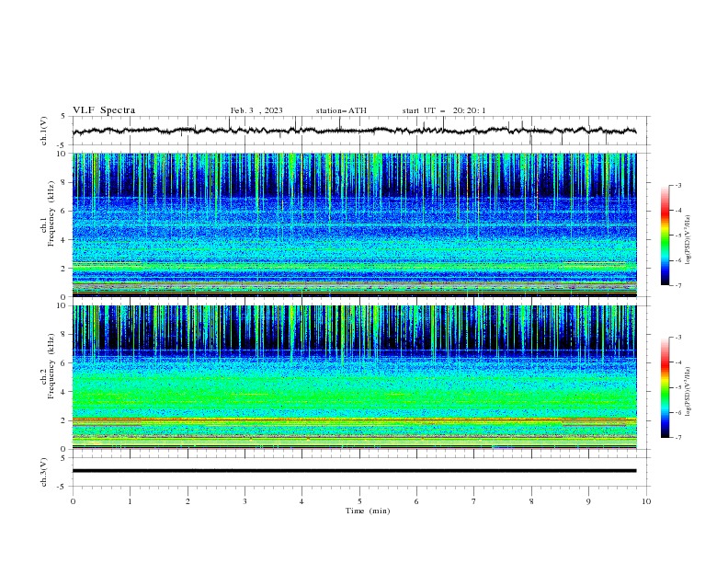This screenshot has height=563, width=728.
Task: Click the ch.1 frequency tick label "6"
Action: (63, 211)
